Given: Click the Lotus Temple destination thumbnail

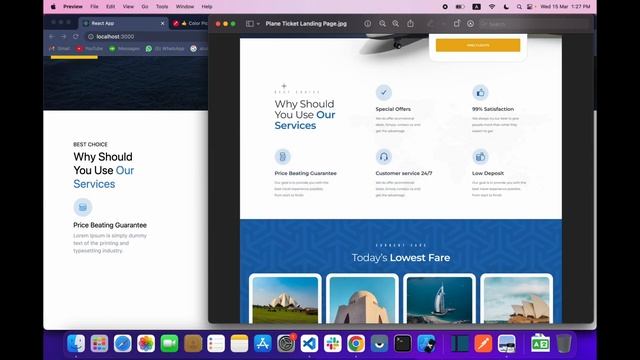Looking at the screenshot, I should point(285,300).
